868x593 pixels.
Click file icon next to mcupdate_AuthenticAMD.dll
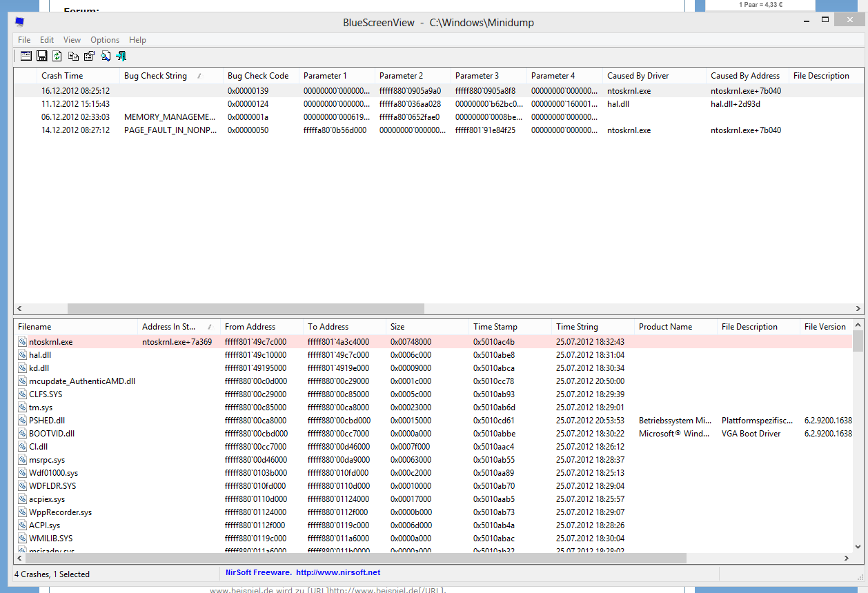click(x=23, y=381)
